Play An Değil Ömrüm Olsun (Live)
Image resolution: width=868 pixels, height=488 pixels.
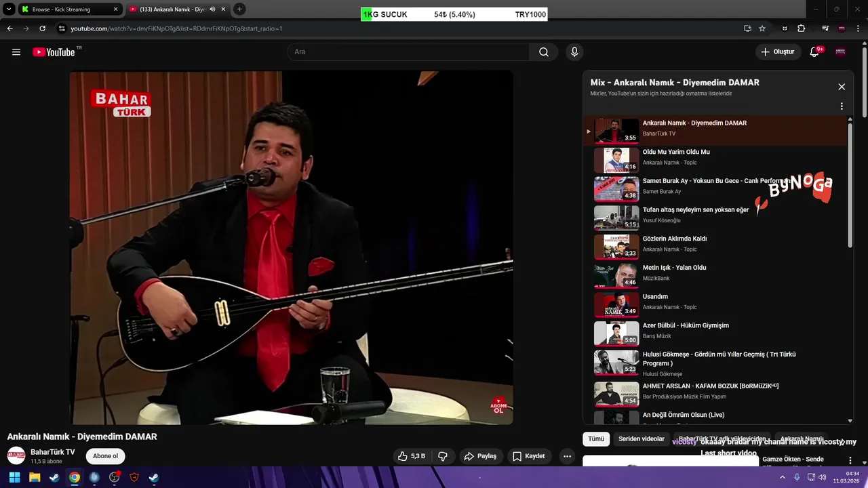(x=715, y=417)
